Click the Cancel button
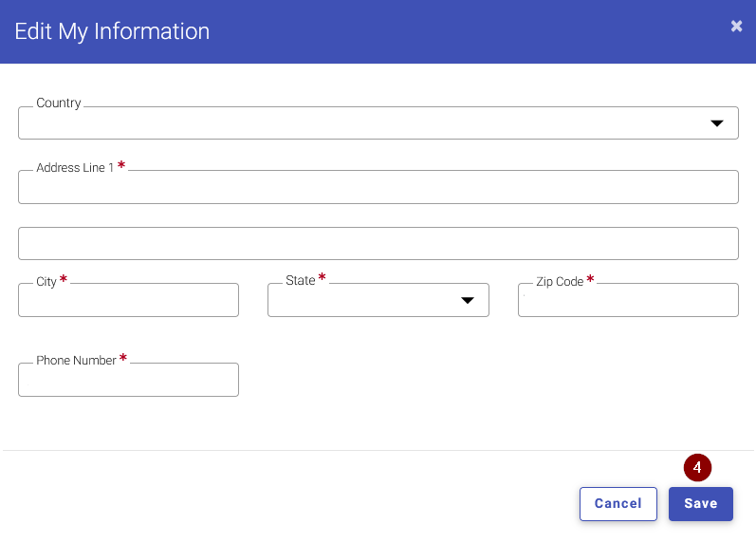This screenshot has height=543, width=756. [x=618, y=503]
